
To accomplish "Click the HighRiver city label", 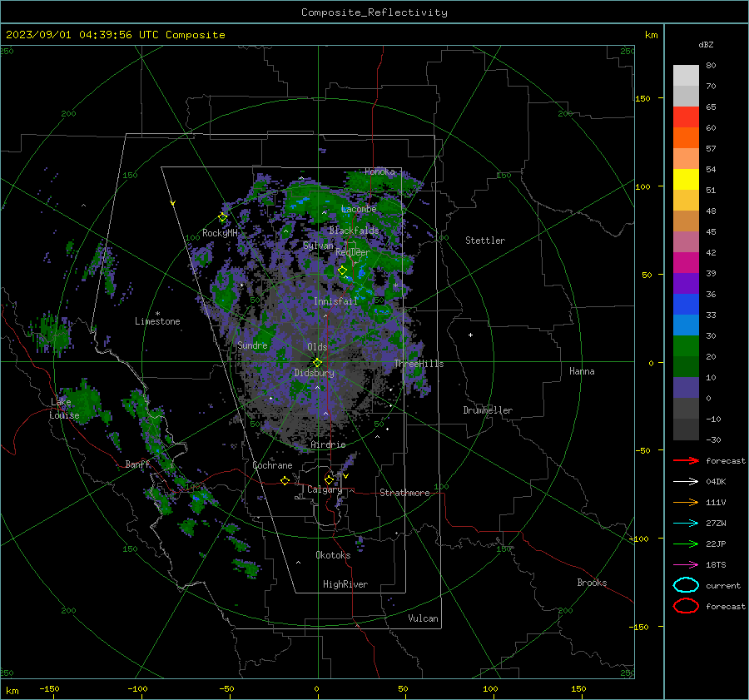I will 345,584.
